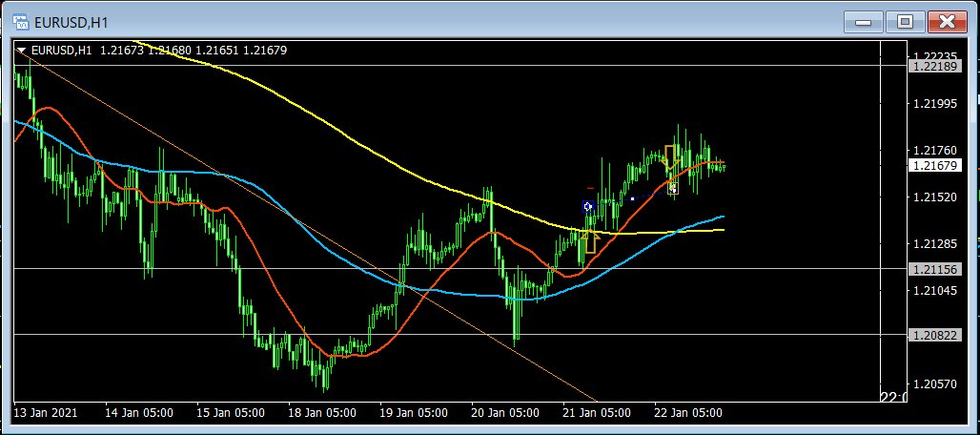
Task: Click the 14 Jan 05:00 time label
Action: coord(139,413)
